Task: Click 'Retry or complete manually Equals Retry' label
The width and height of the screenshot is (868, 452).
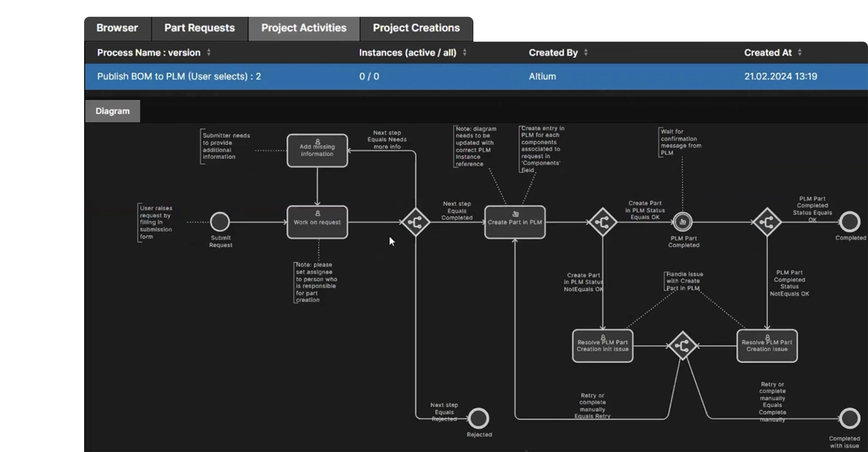Action: point(592,405)
